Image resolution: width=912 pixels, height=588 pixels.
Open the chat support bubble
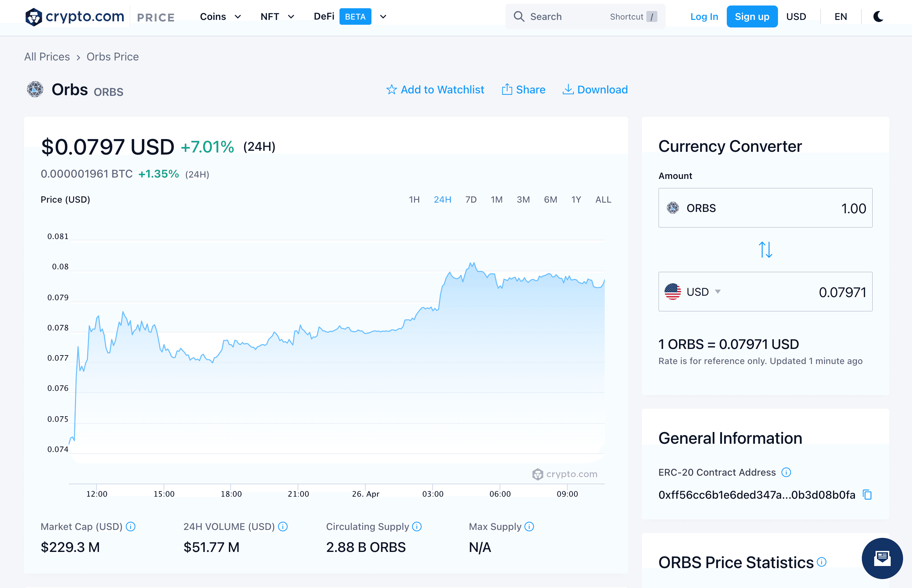tap(882, 558)
